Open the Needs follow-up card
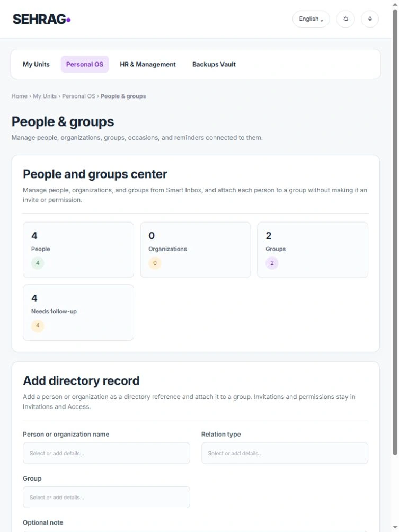399x532 pixels. coord(78,312)
